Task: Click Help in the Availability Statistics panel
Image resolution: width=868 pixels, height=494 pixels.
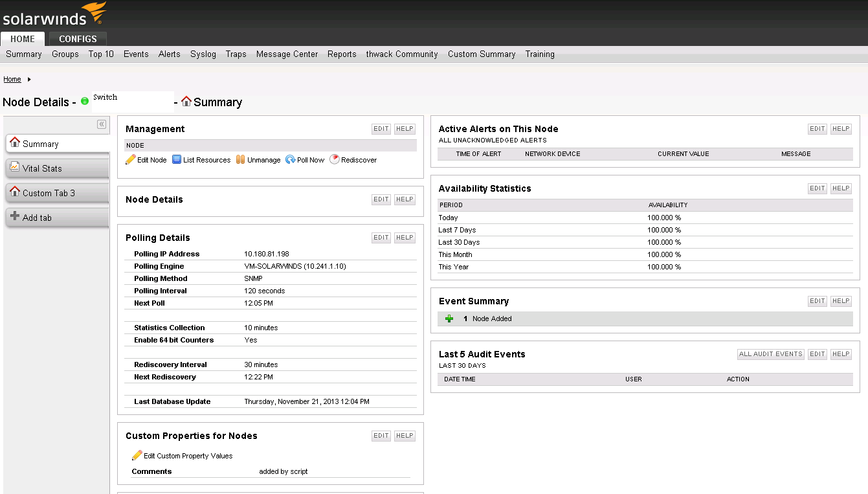Action: [x=841, y=188]
